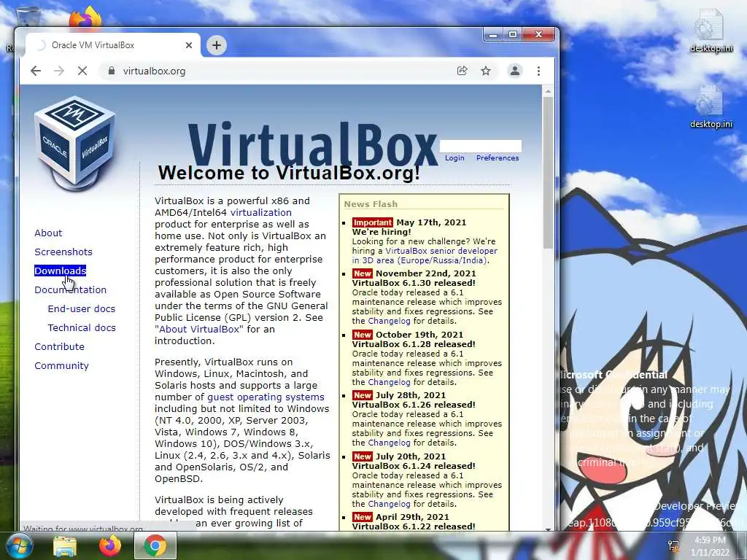This screenshot has width=747, height=560.
Task: Open File Explorer from the taskbar
Action: (65, 546)
